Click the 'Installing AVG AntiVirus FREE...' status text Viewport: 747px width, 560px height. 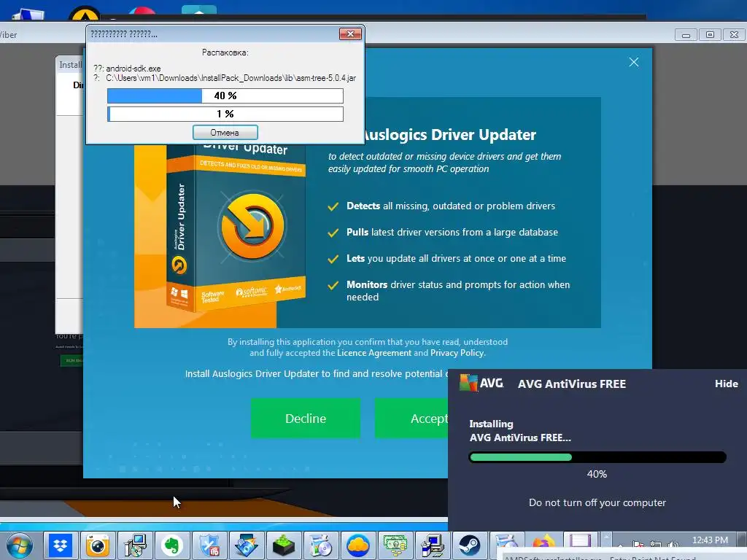tap(520, 430)
